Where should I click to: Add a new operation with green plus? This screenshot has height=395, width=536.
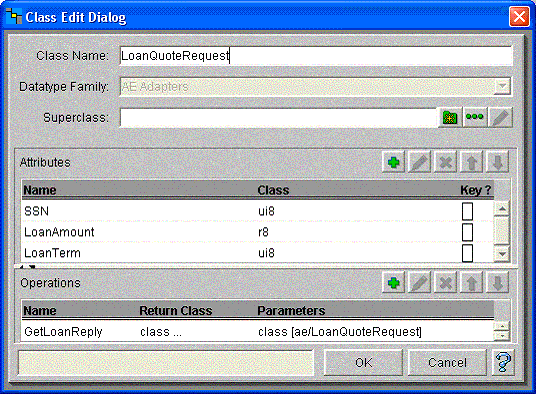[x=393, y=283]
